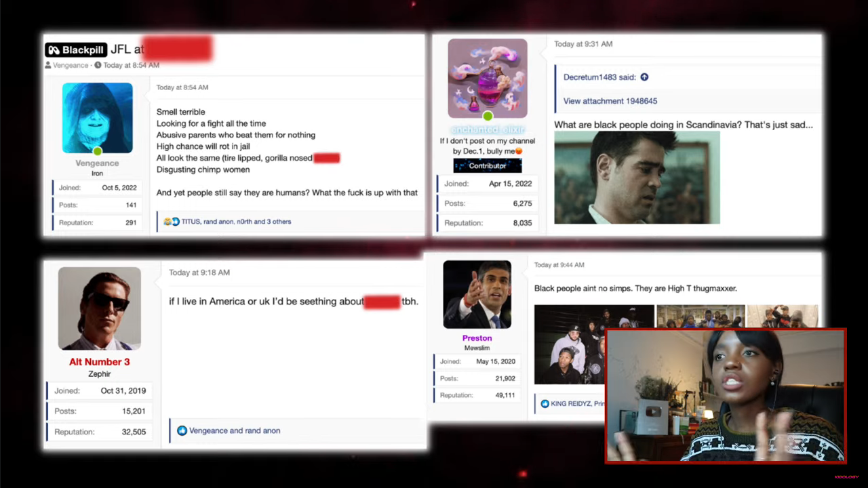
Task: Open the middle attached photo in Preston's post
Action: point(701,317)
